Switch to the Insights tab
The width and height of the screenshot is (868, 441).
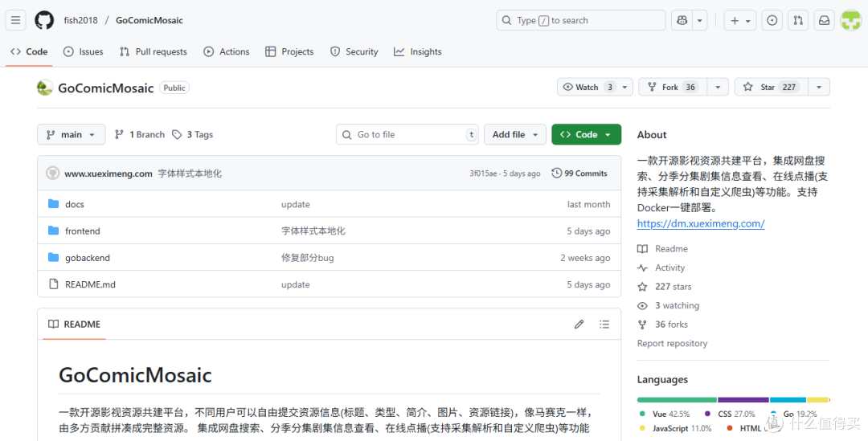[x=418, y=51]
